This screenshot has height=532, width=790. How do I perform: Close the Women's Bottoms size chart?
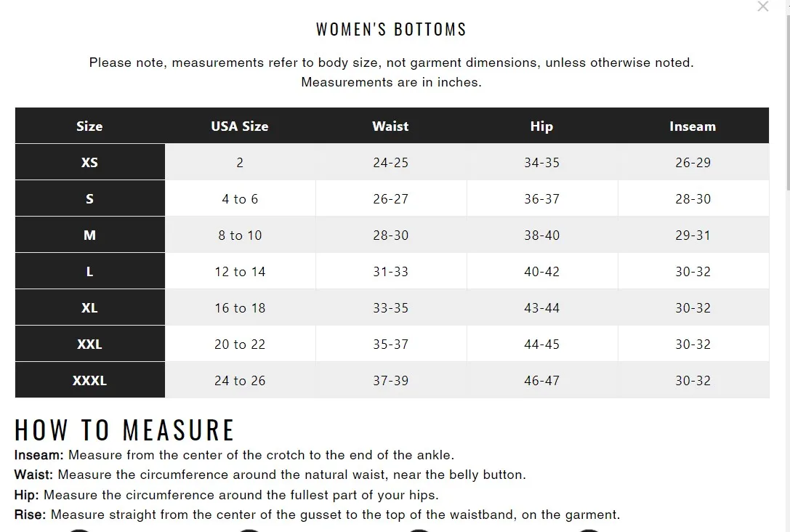(x=763, y=6)
